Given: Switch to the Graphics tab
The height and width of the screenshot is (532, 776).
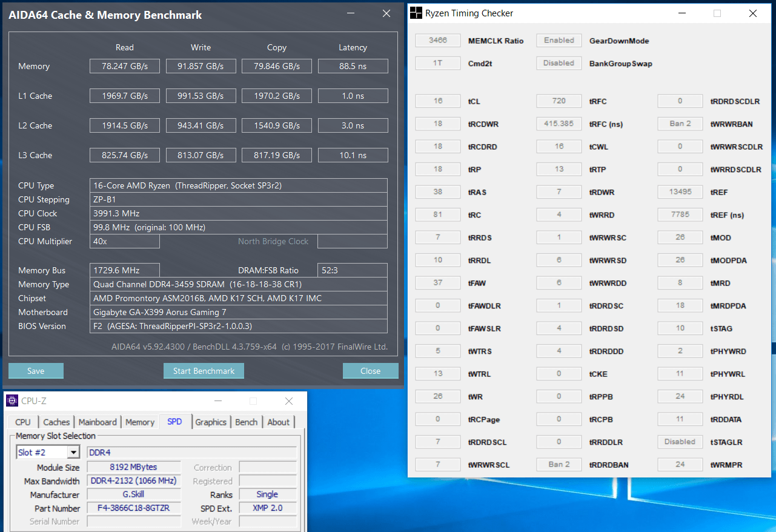Looking at the screenshot, I should coord(211,422).
